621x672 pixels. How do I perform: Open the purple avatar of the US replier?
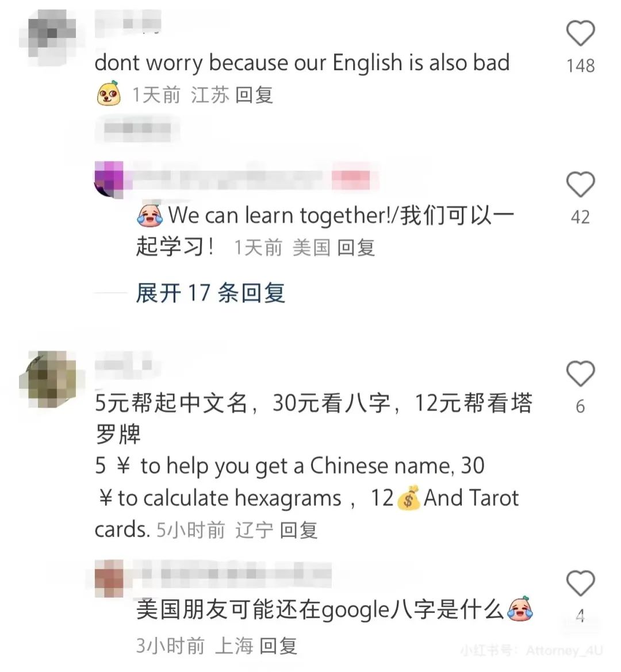click(109, 179)
